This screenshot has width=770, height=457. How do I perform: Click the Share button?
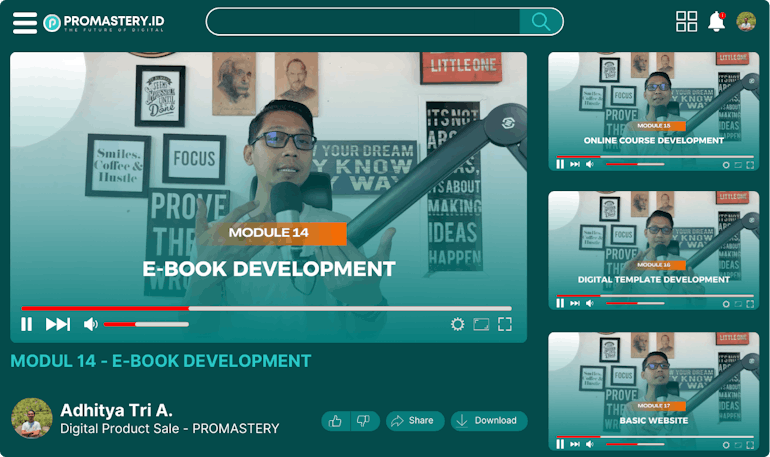pyautogui.click(x=412, y=421)
